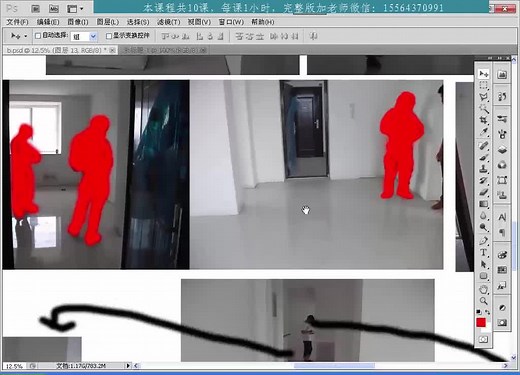Select the Move tool in the toolbox
The width and height of the screenshot is (520, 375).
click(x=483, y=73)
